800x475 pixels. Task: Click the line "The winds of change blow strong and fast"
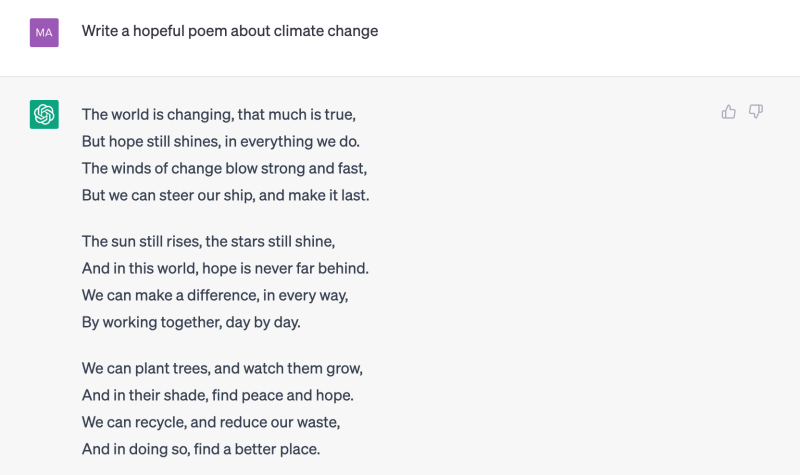pos(224,168)
